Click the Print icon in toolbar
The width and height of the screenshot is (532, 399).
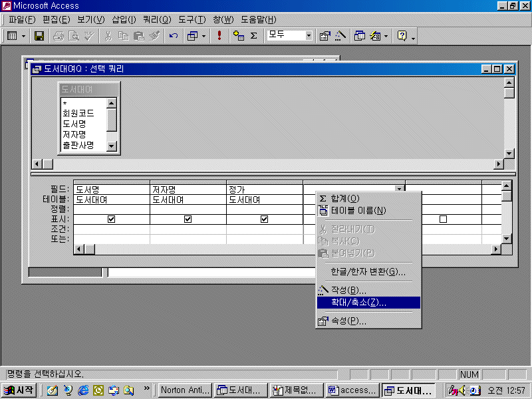coord(59,36)
